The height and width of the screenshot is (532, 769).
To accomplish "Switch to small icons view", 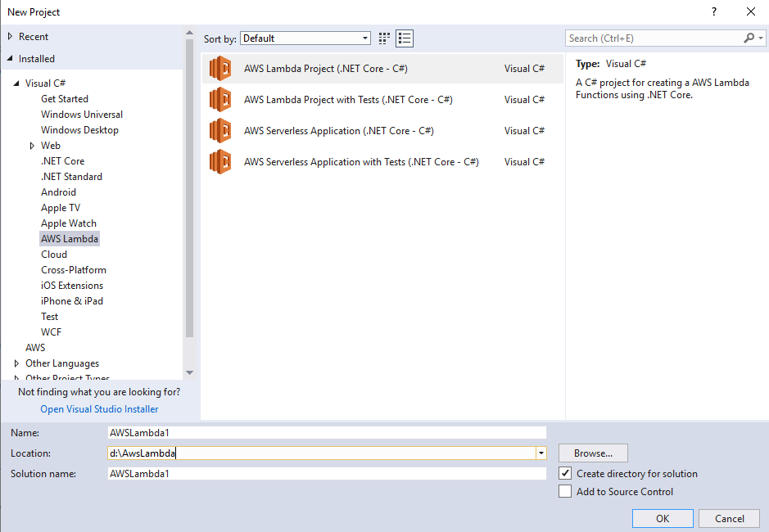I will pos(385,38).
